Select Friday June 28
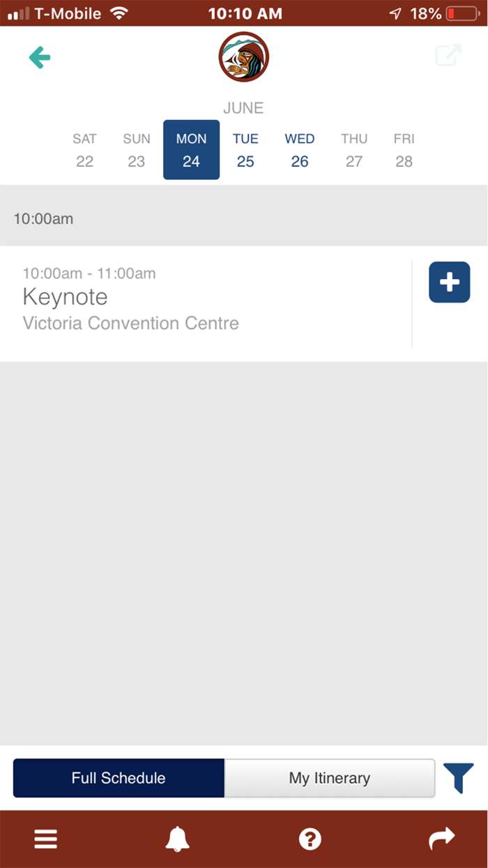This screenshot has height=868, width=488. [x=404, y=149]
